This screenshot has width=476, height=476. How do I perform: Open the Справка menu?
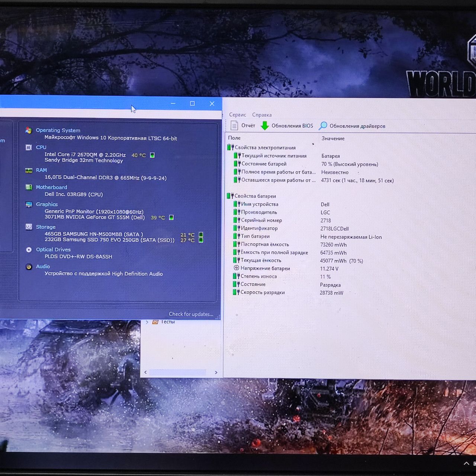[262, 115]
